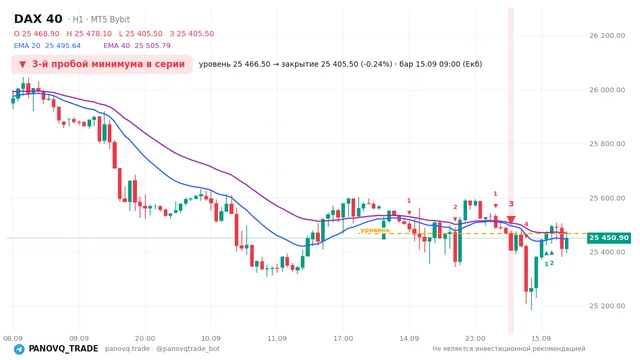Image resolution: width=640 pixels, height=360 pixels.
Task: Click the 10.09 date axis label
Action: click(211, 338)
